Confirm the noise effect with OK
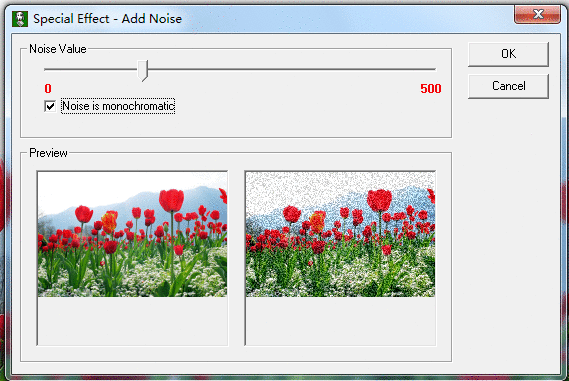 508,54
